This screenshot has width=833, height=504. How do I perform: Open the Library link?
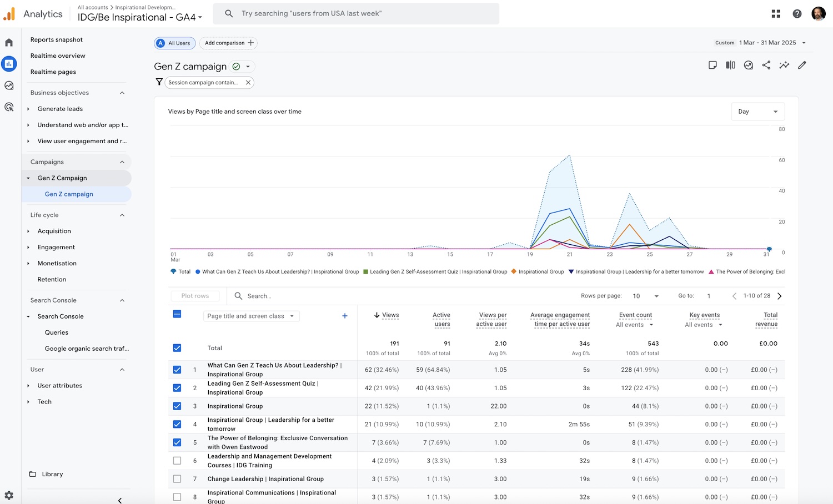point(52,474)
